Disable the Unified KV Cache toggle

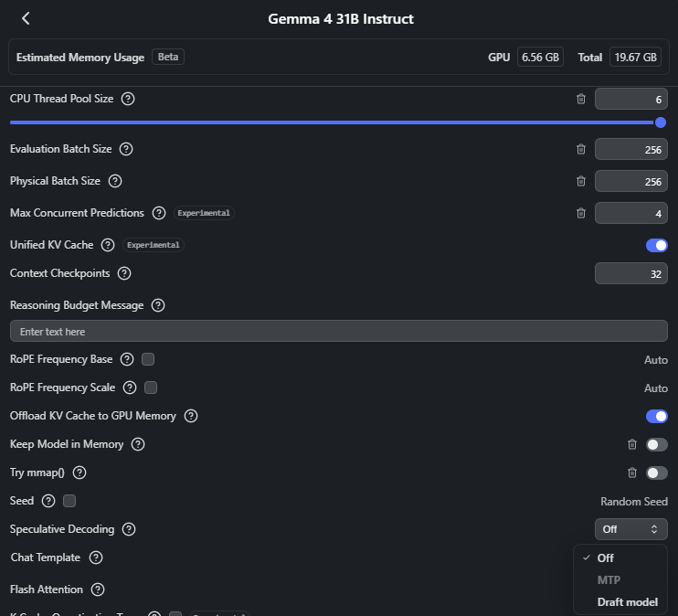coord(656,245)
